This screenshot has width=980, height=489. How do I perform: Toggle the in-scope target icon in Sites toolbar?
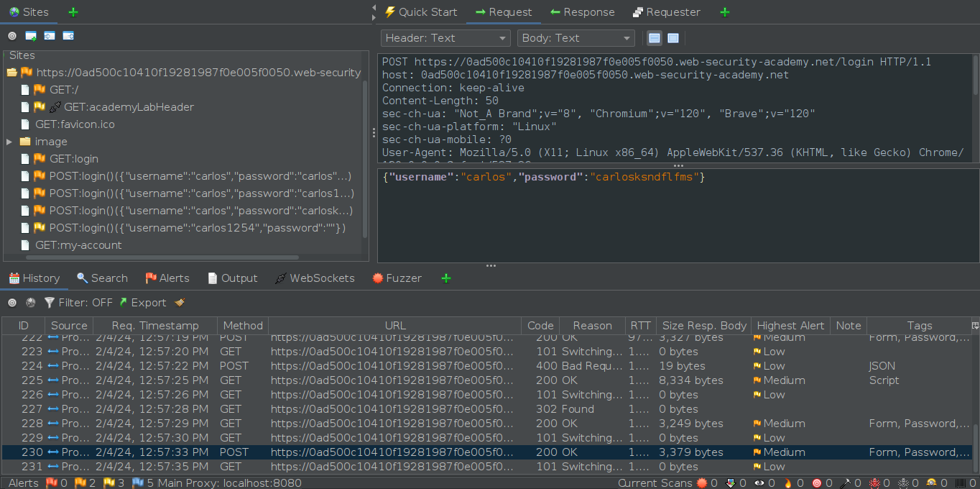(12, 36)
